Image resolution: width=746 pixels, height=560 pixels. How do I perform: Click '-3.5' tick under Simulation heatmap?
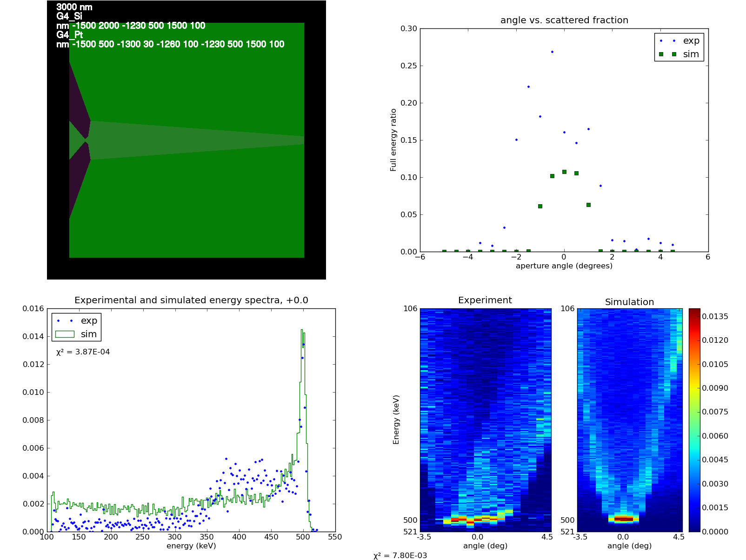click(580, 537)
